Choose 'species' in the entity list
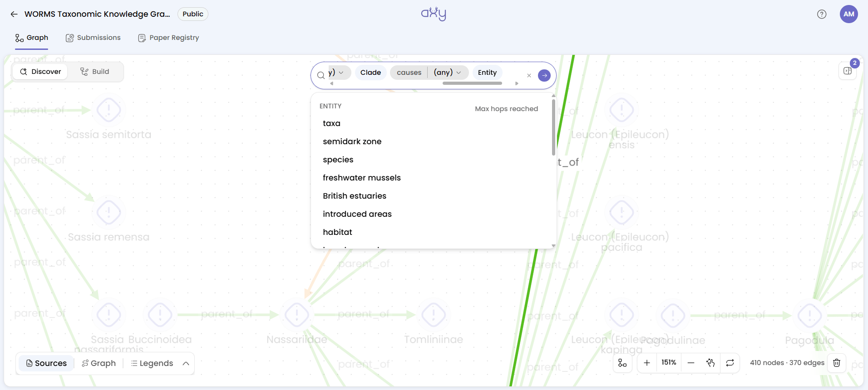This screenshot has width=868, height=390. tap(431, 160)
